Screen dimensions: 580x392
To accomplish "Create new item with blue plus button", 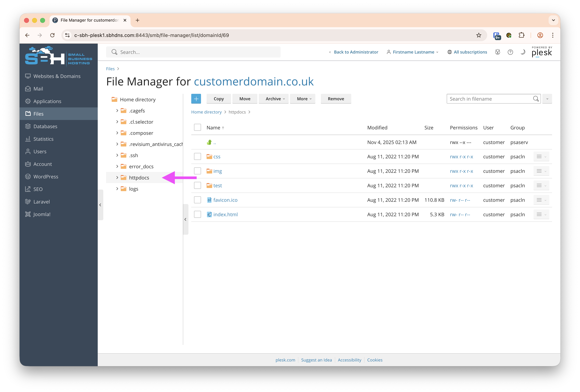I will (196, 99).
